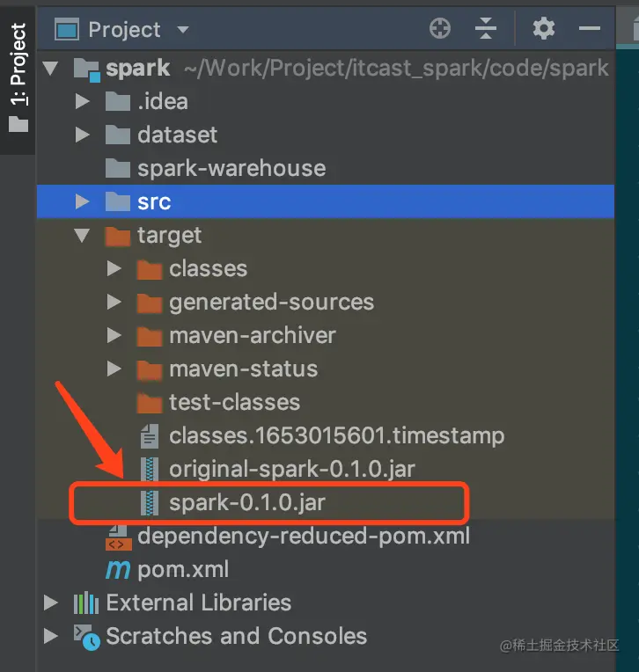Click the dataset folder icon
Image resolution: width=639 pixels, height=672 pixels.
[118, 135]
